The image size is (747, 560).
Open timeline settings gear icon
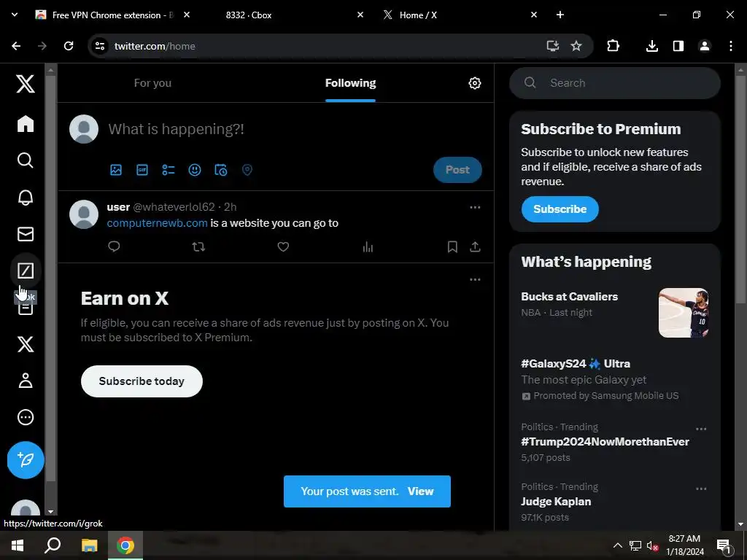coord(474,83)
